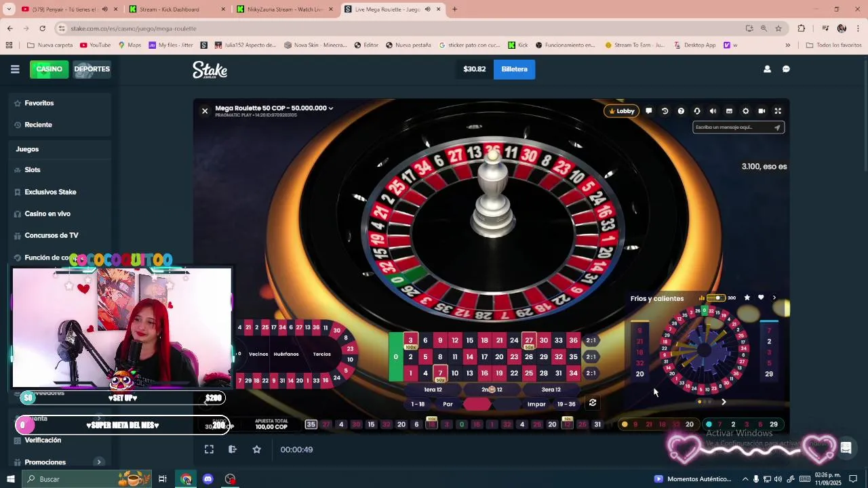Show the $30.82 balance details
The height and width of the screenshot is (488, 868).
pos(475,69)
